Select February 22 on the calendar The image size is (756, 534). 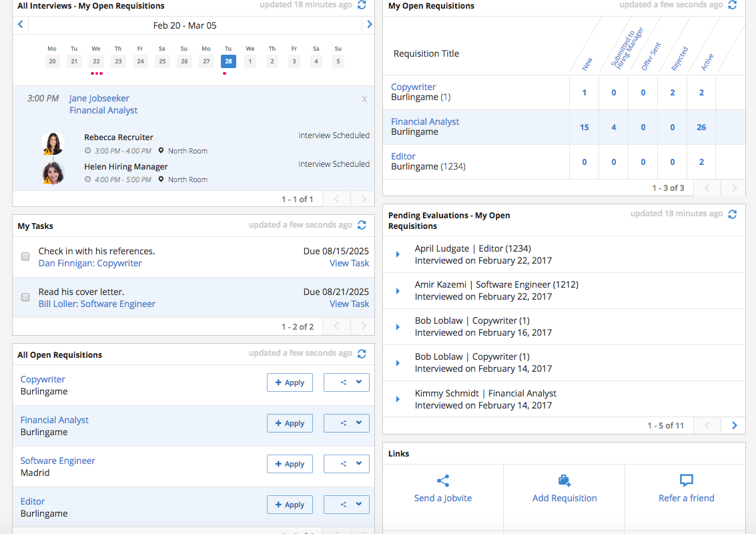point(97,61)
